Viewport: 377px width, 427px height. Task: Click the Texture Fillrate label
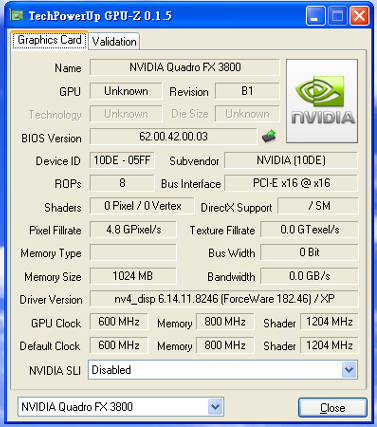tap(222, 230)
